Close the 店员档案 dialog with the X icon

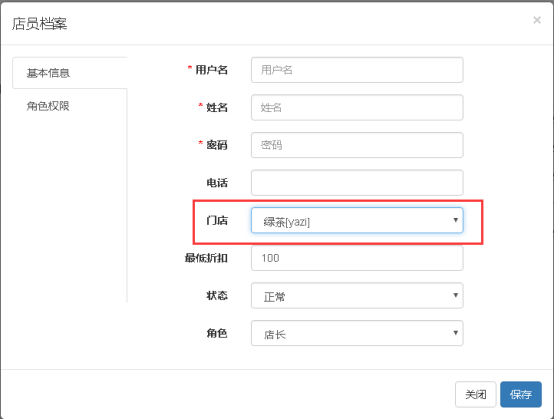click(537, 20)
